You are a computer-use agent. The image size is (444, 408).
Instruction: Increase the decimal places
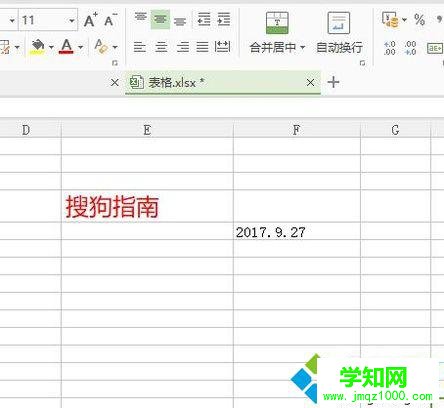[x=390, y=48]
